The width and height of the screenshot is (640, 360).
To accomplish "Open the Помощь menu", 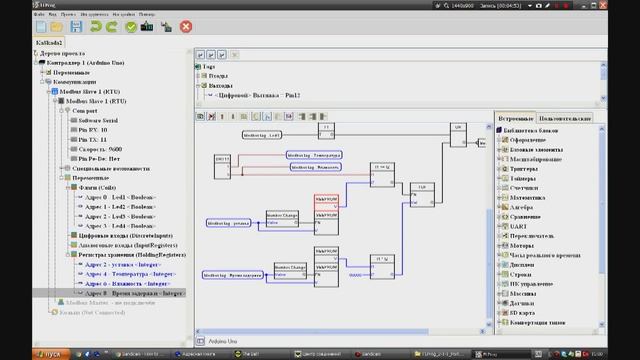I will 147,14.
